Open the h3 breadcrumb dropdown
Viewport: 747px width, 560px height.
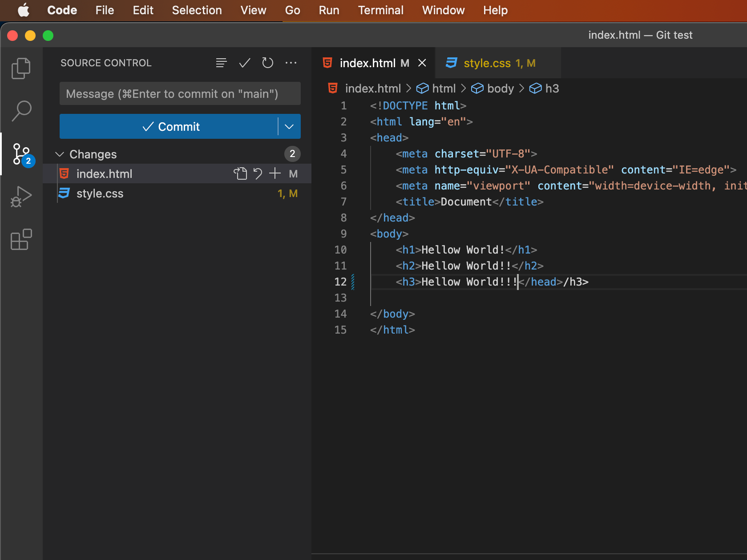552,88
